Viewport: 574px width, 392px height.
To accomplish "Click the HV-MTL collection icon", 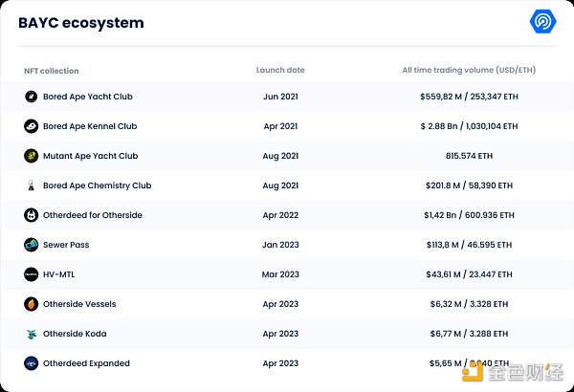I will 32,274.
